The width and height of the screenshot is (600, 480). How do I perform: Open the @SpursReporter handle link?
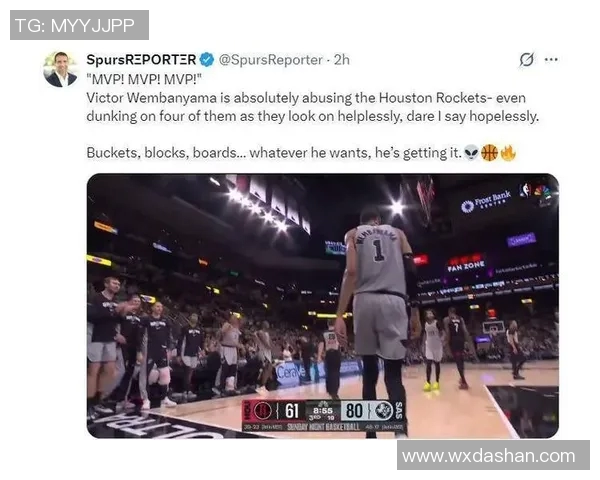(x=271, y=60)
